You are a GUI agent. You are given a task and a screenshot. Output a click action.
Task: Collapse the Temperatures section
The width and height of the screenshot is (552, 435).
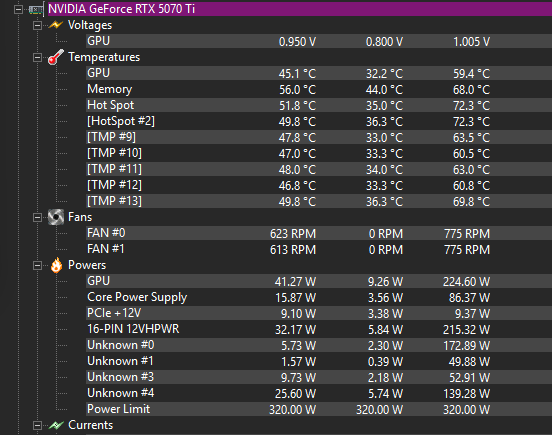[37, 57]
